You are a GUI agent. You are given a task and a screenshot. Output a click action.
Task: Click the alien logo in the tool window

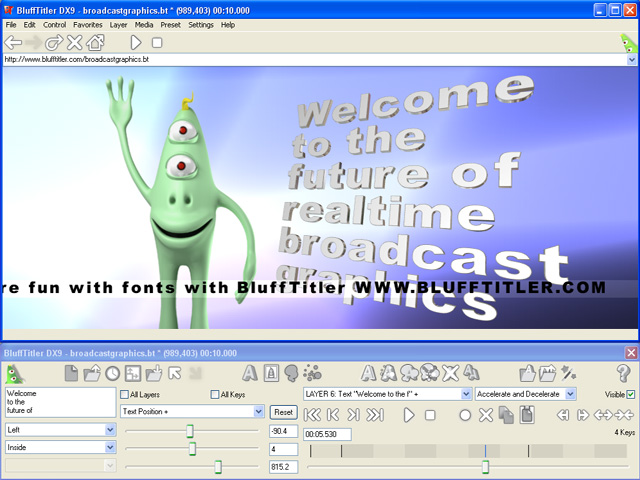[x=15, y=374]
